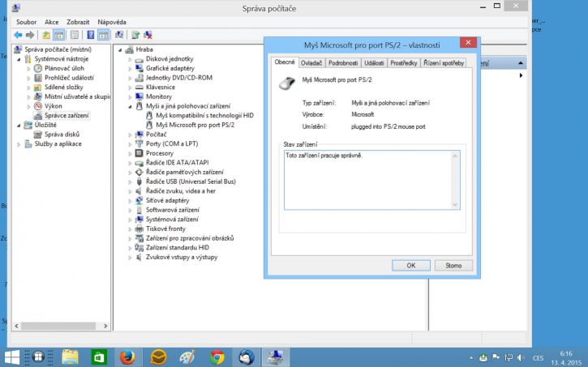Expand the Diskové jednotky node

tap(130, 59)
